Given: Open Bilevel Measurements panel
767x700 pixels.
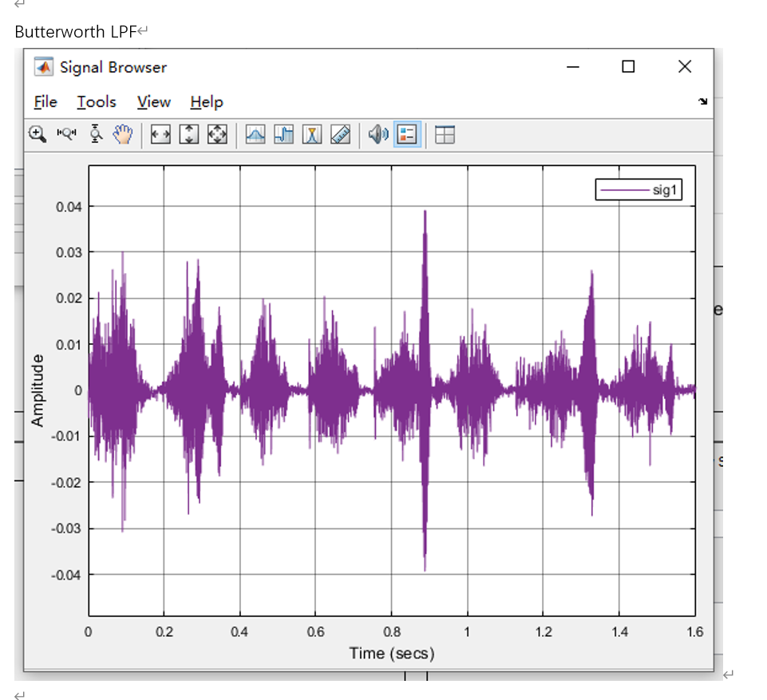Looking at the screenshot, I should [283, 134].
